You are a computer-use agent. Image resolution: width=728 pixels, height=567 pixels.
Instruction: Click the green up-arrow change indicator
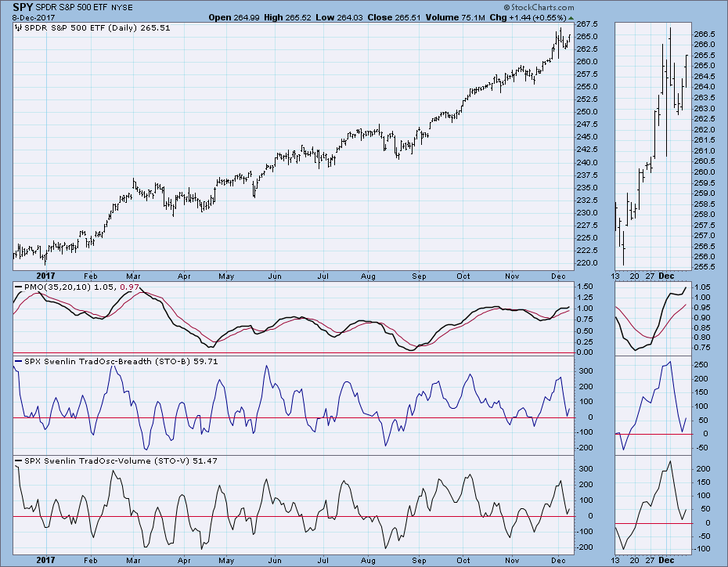click(571, 18)
